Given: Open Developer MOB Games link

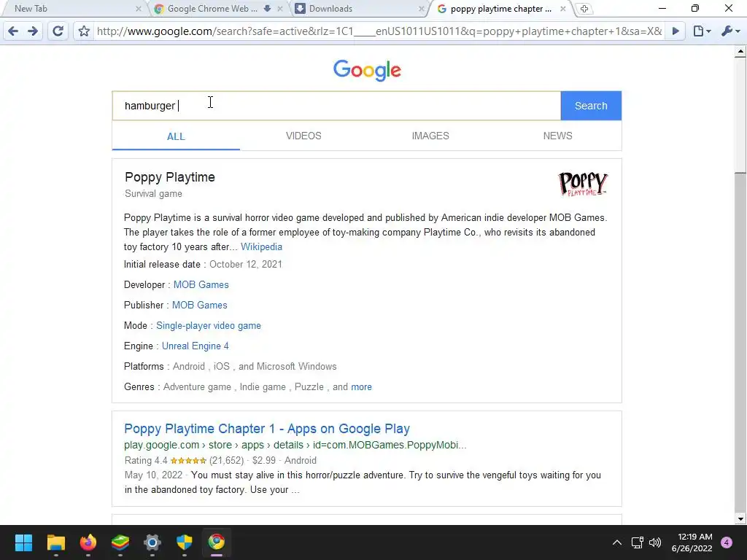Looking at the screenshot, I should pyautogui.click(x=201, y=285).
